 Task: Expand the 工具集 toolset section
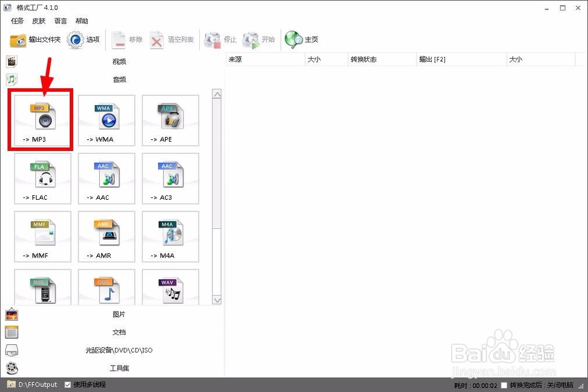(119, 367)
